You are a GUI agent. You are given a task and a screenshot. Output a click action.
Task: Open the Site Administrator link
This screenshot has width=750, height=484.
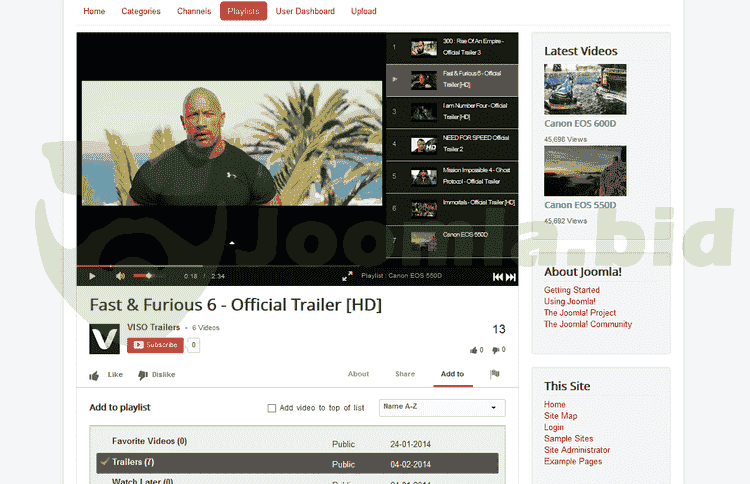click(577, 450)
